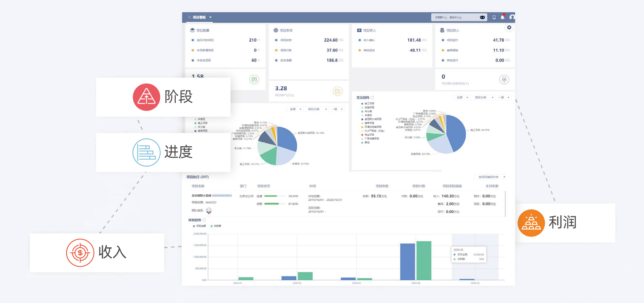This screenshot has height=303, width=644.
Task: Open 全部 dropdown in 支出结构 panel
Action: click(462, 97)
